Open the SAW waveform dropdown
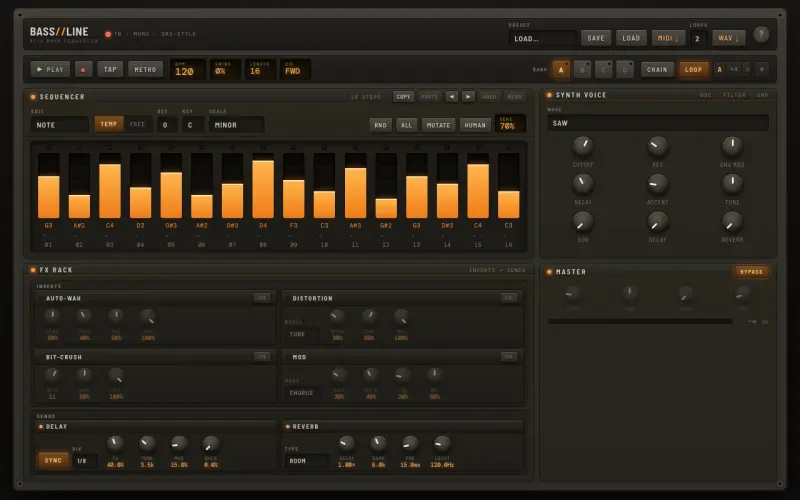Viewport: 800px width, 500px height. [x=658, y=123]
